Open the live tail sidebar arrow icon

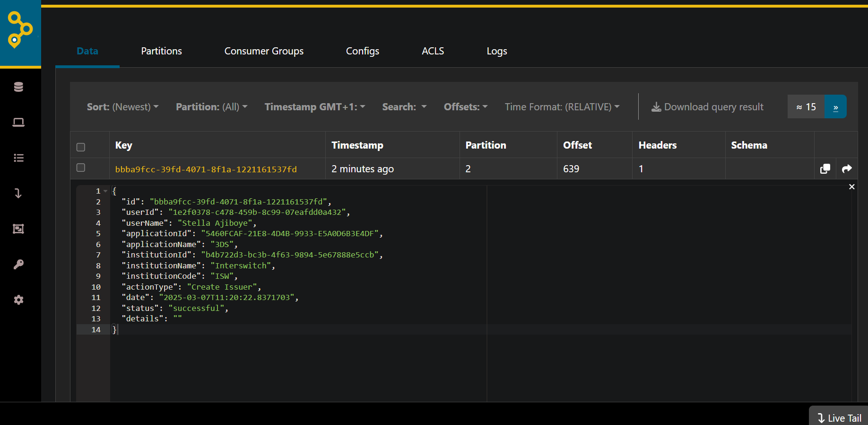18,194
